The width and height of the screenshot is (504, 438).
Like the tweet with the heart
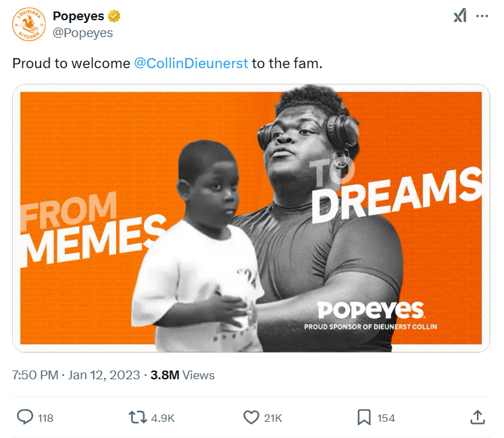coord(251,418)
